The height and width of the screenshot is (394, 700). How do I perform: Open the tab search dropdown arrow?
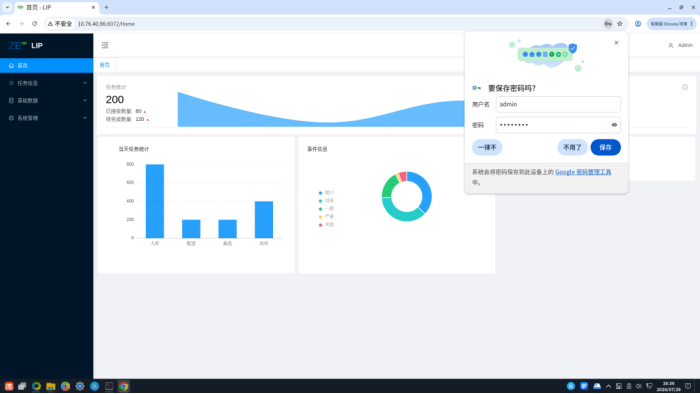pos(7,7)
